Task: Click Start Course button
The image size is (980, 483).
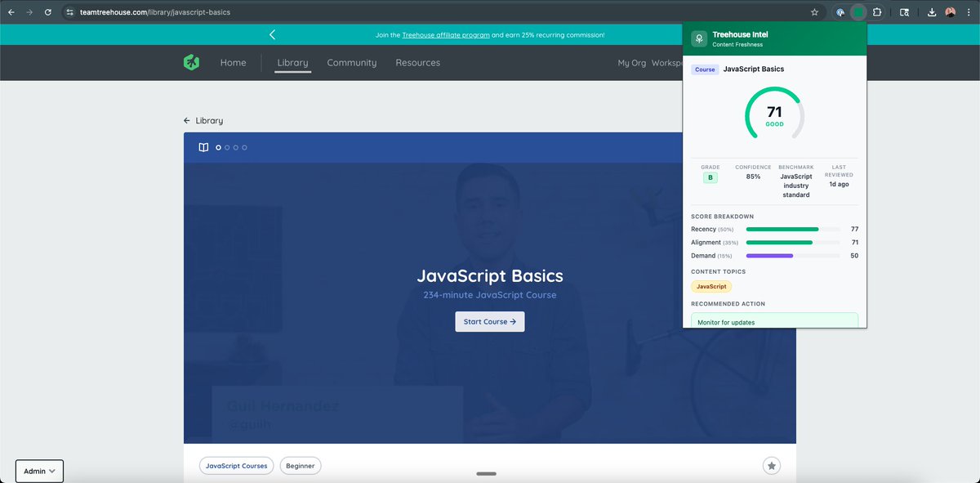Action: click(x=490, y=322)
